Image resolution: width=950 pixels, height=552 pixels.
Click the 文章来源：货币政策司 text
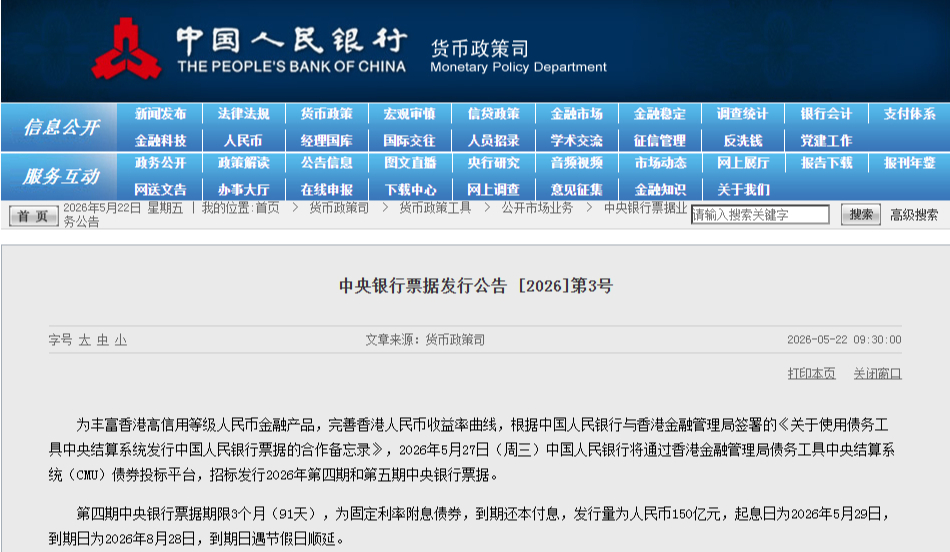(425, 340)
